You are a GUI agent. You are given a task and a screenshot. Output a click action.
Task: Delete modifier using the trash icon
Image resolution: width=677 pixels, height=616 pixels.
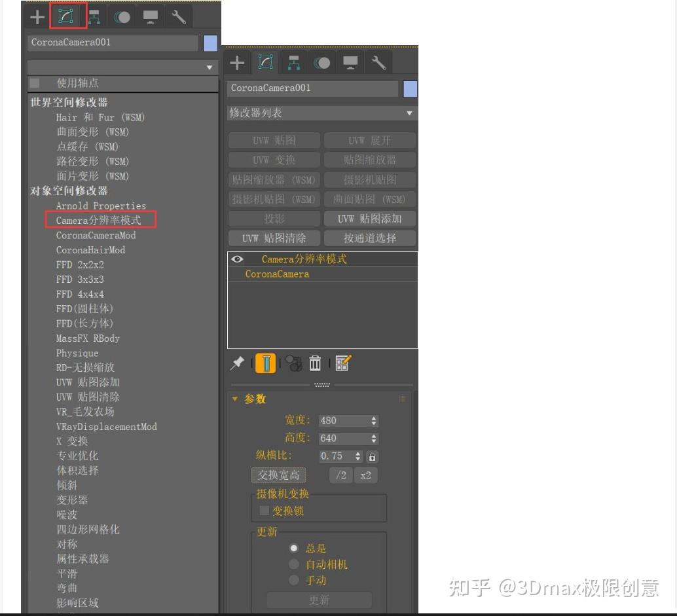click(315, 363)
